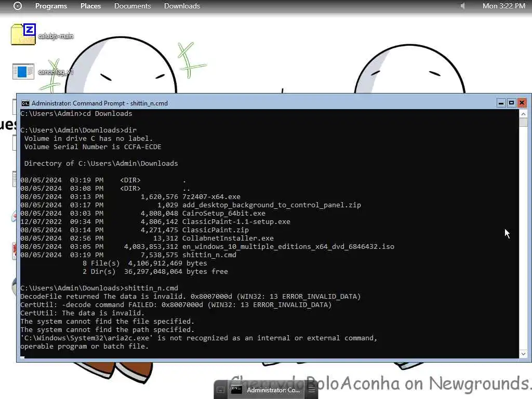Open the Documents menu
The height and width of the screenshot is (399, 532).
(132, 6)
